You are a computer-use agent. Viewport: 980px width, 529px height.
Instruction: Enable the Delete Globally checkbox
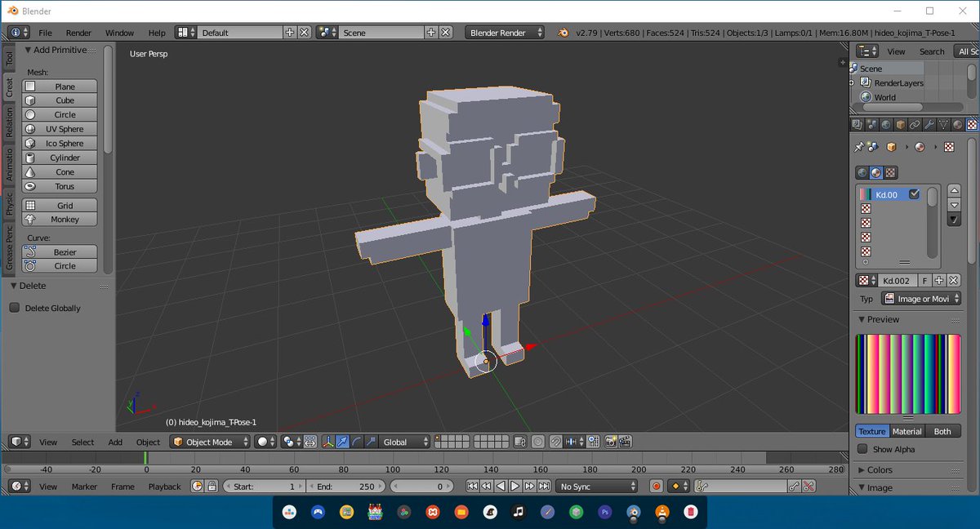pos(14,308)
